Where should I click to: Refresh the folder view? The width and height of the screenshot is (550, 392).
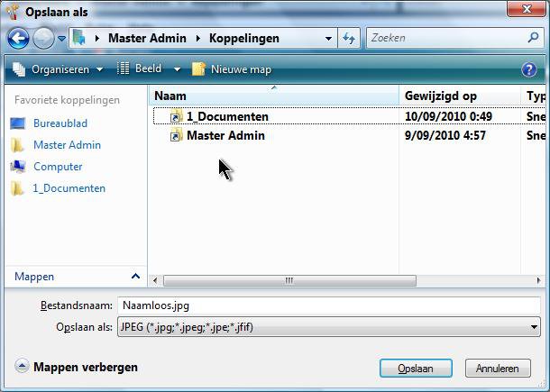[349, 38]
